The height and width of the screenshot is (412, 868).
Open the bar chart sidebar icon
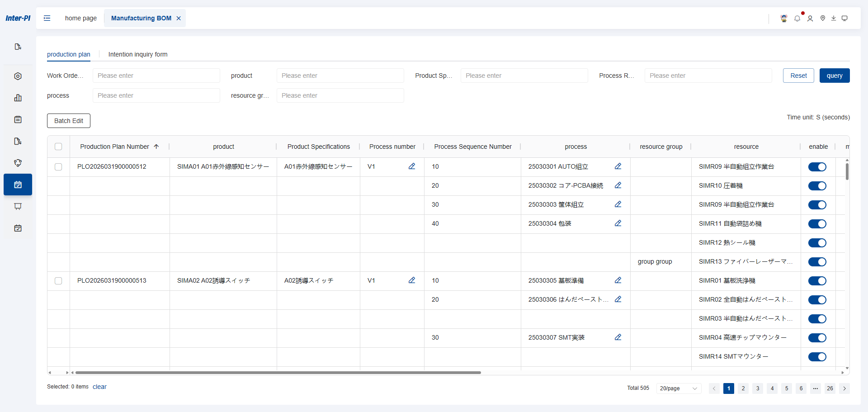18,98
